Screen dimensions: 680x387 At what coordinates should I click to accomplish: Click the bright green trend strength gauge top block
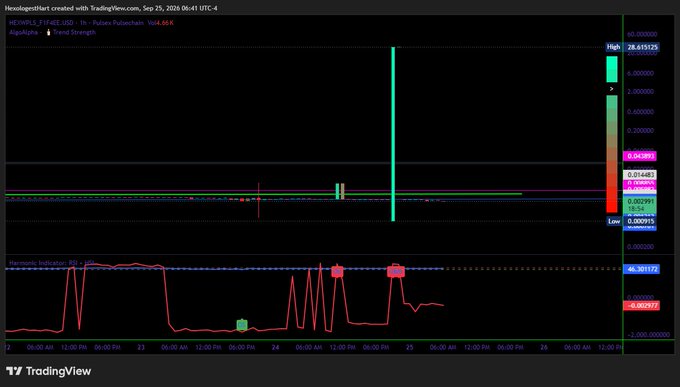pyautogui.click(x=611, y=69)
